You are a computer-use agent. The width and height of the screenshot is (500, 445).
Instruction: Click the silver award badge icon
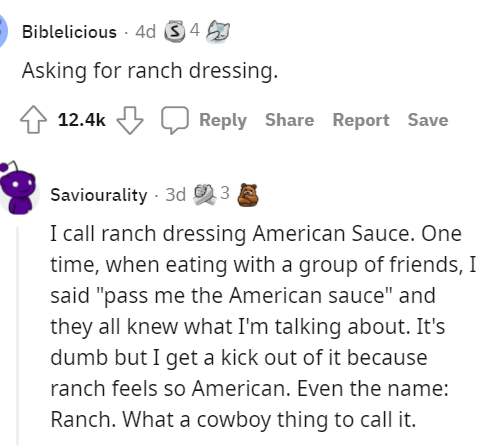coord(175,32)
